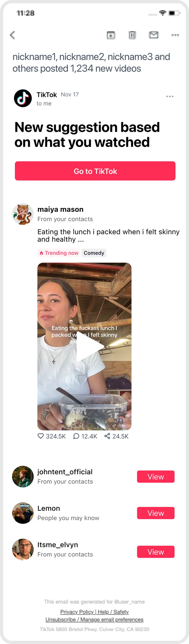Mark email unread via envelope icon
Screen dimensions: 189x644
tap(154, 35)
